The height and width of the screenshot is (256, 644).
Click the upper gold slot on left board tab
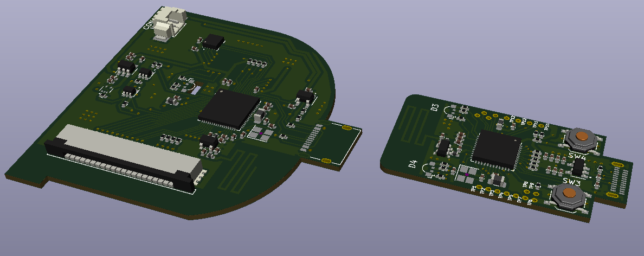pos(345,128)
